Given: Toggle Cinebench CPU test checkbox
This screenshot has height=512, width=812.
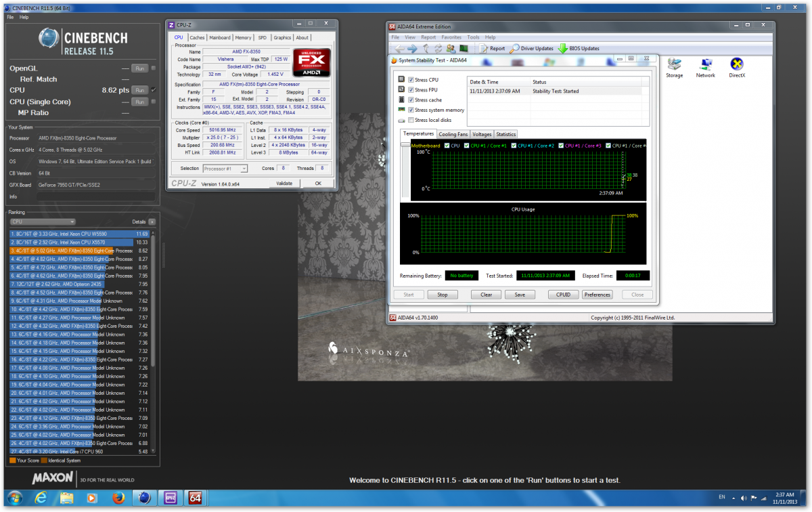Looking at the screenshot, I should pos(154,90).
